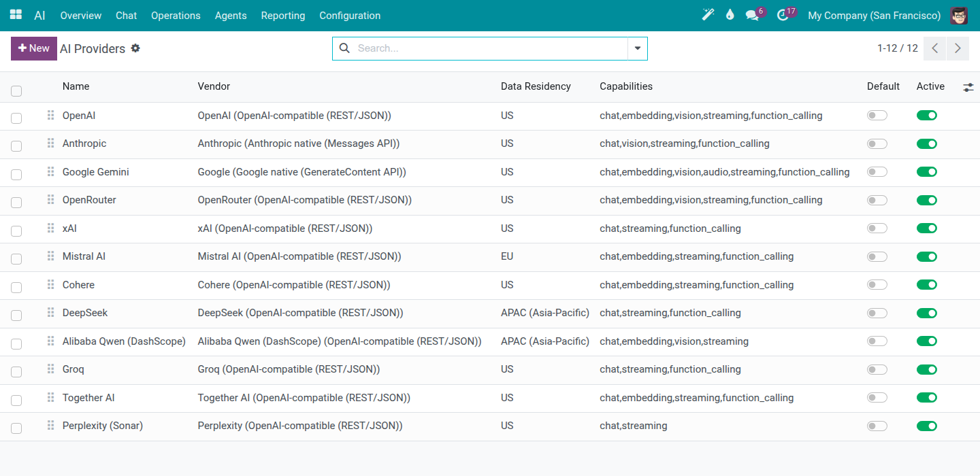The image size is (980, 476).
Task: Open the Overview menu
Action: (x=81, y=15)
